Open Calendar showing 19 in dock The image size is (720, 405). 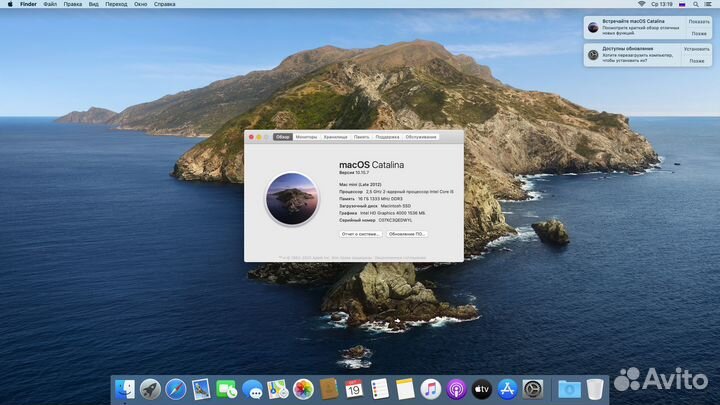pyautogui.click(x=354, y=389)
